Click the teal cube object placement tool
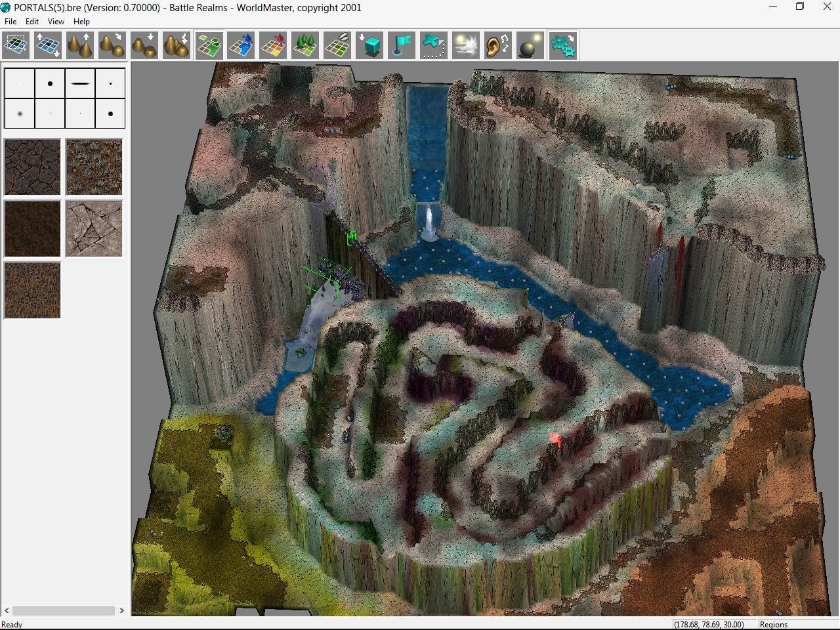The width and height of the screenshot is (840, 630). pos(370,46)
